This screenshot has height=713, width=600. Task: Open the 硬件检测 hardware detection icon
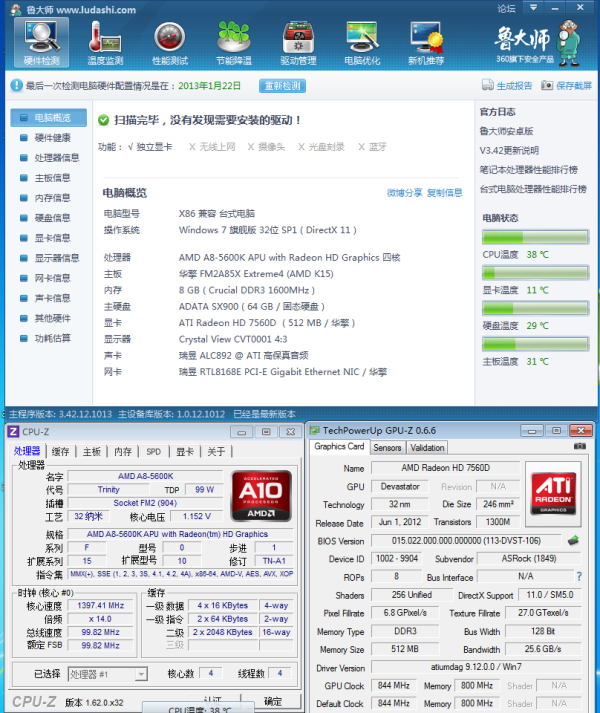point(41,43)
